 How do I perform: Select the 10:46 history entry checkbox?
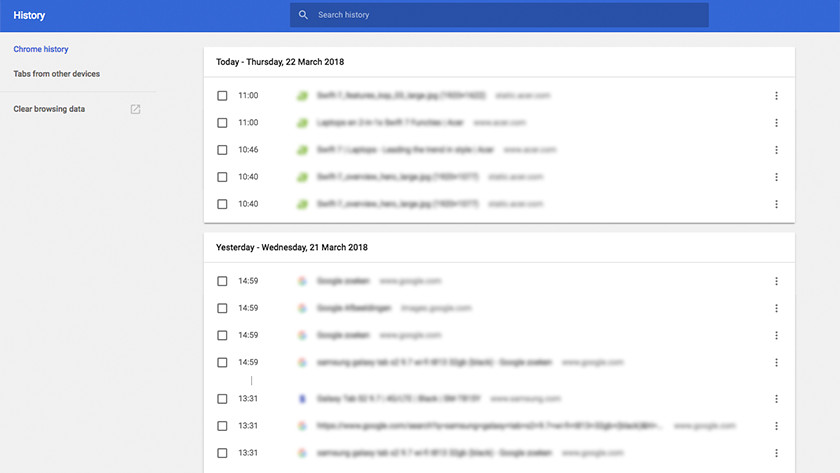tap(222, 150)
